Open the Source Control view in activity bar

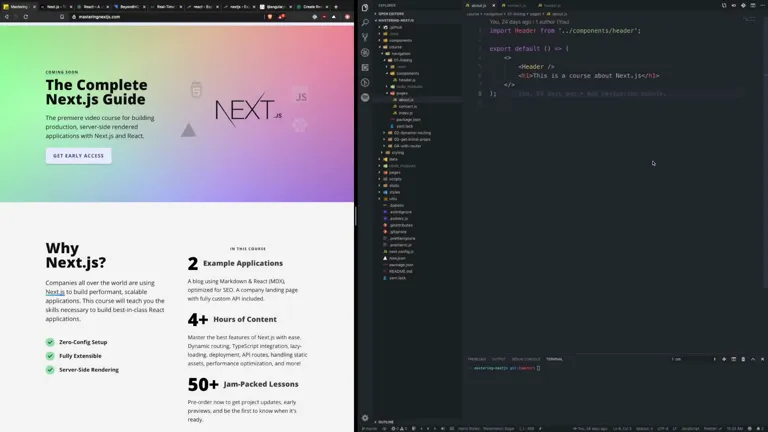[x=365, y=37]
